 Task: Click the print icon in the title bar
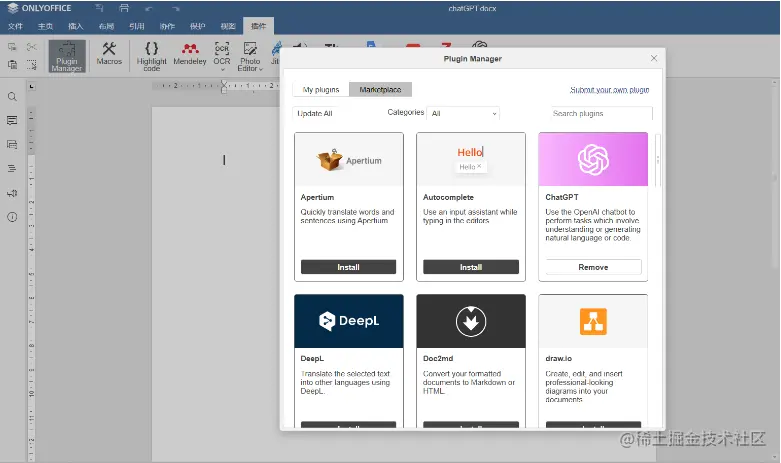coord(124,8)
